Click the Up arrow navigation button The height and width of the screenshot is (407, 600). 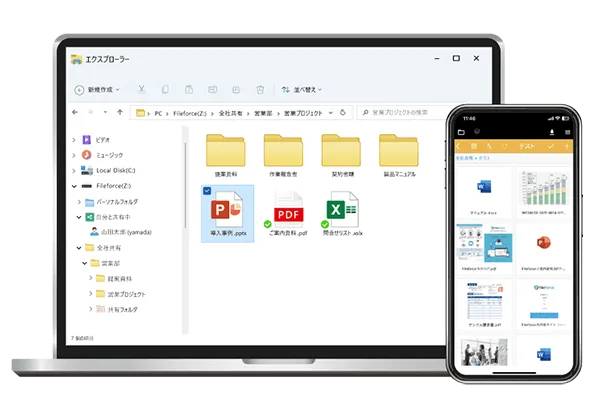[119, 112]
